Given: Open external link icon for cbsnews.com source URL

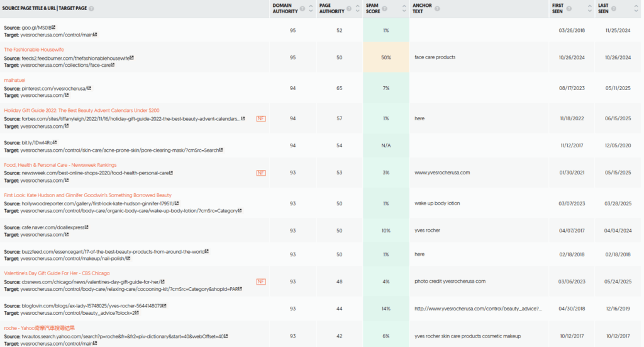Looking at the screenshot, I should 163,282.
